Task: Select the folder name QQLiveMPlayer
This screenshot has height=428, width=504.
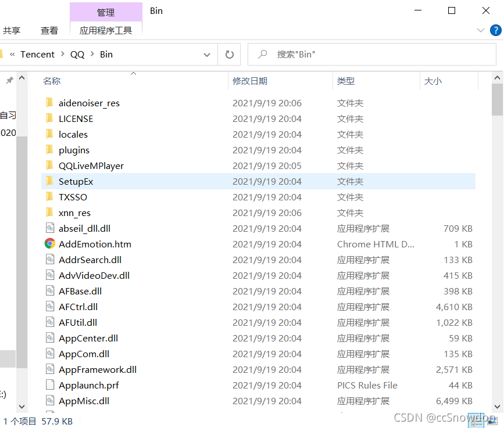Action: click(x=91, y=166)
